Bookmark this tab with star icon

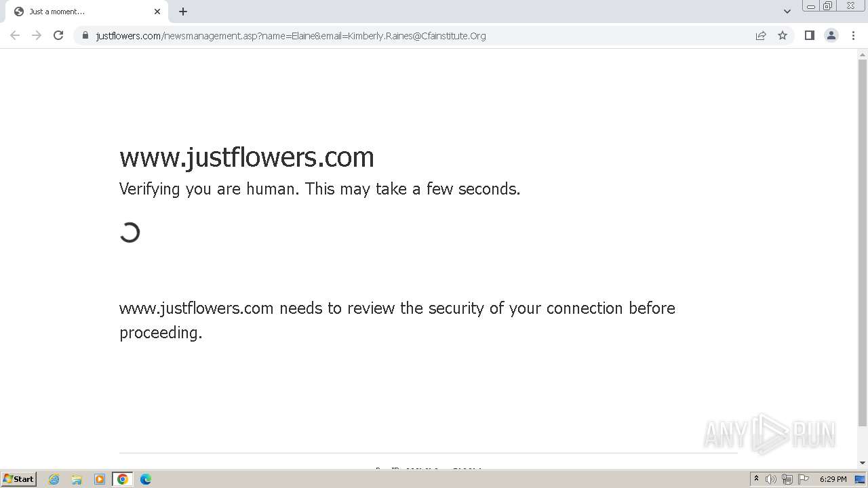click(783, 35)
